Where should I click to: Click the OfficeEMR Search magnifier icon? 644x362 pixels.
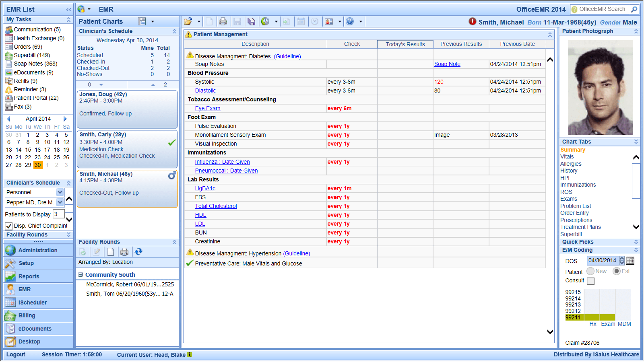coord(634,9)
